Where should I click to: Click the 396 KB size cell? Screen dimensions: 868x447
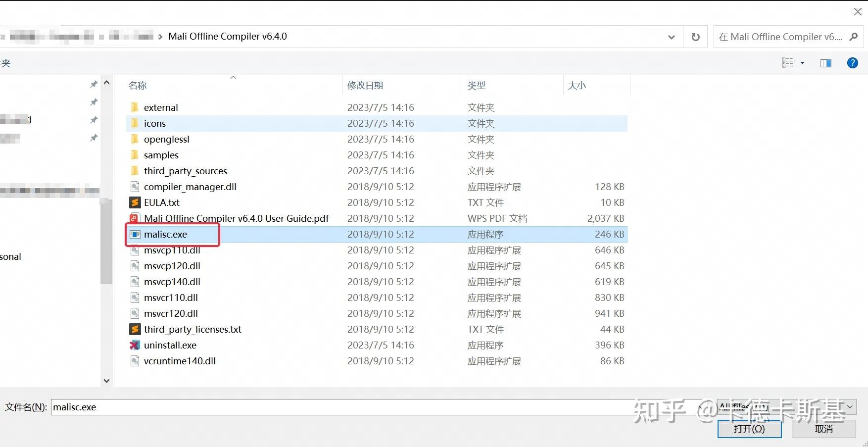click(x=610, y=345)
